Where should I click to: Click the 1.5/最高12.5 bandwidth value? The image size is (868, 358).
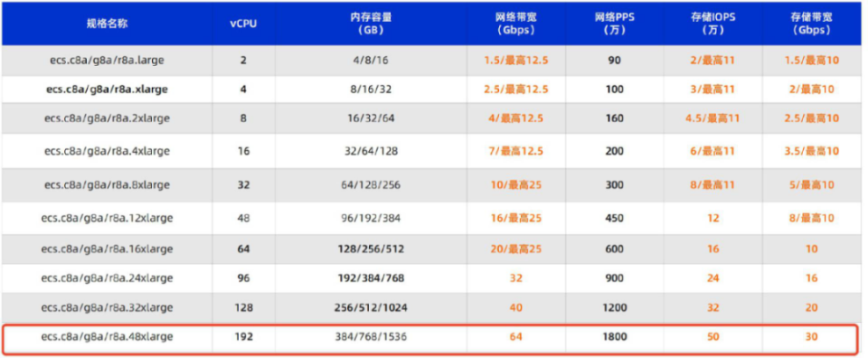coord(515,61)
